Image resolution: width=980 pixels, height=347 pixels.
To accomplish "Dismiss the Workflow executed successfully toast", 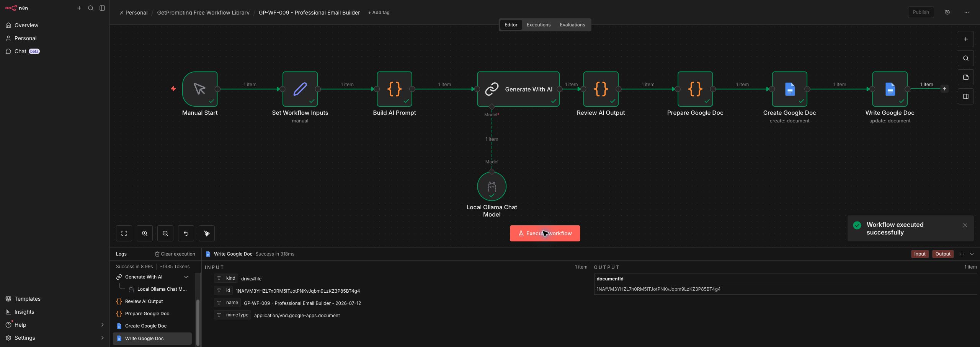I will (965, 225).
